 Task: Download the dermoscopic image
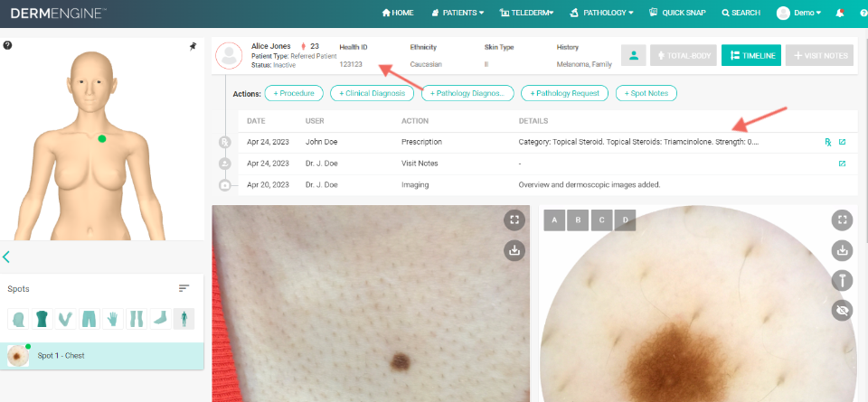point(842,250)
